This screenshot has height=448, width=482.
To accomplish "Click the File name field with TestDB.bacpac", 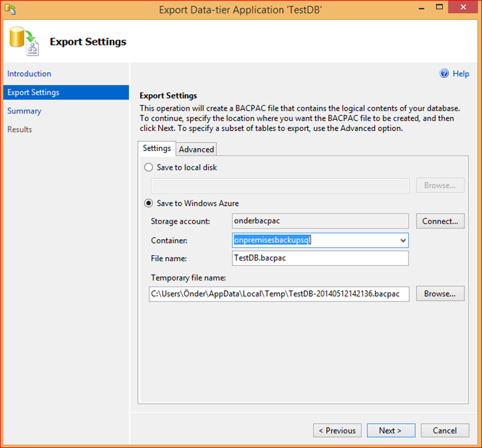I will 321,258.
